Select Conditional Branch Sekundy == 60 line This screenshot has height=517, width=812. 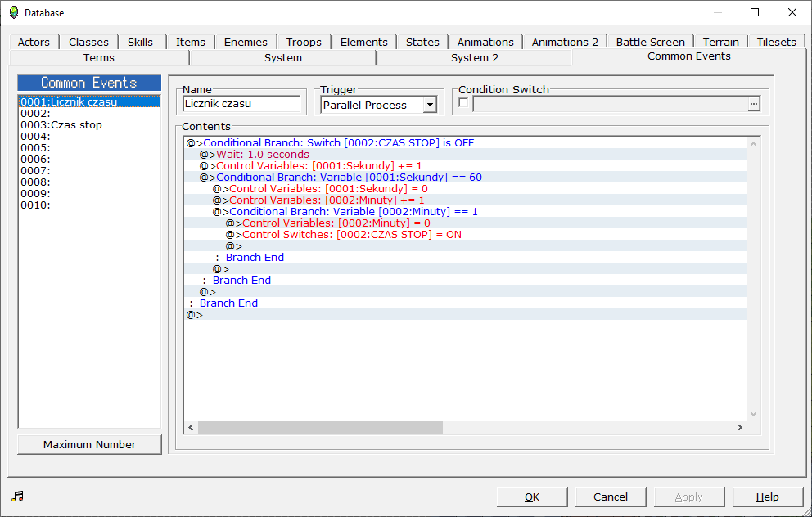pyautogui.click(x=466, y=177)
